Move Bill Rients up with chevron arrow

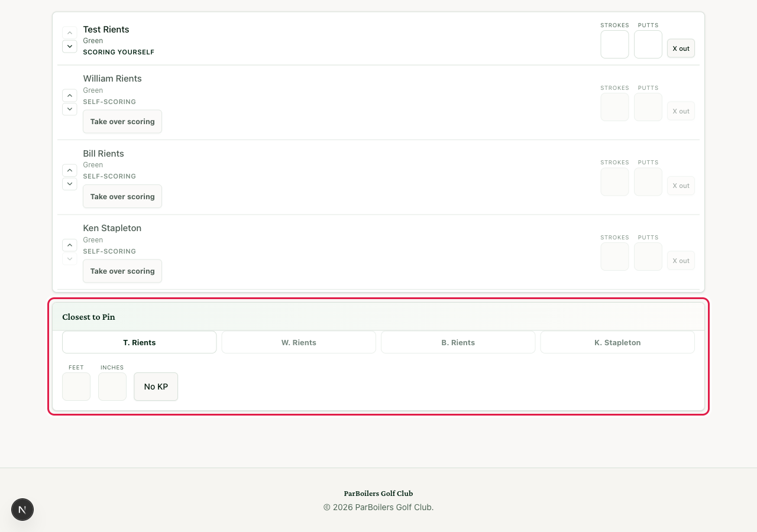point(70,170)
